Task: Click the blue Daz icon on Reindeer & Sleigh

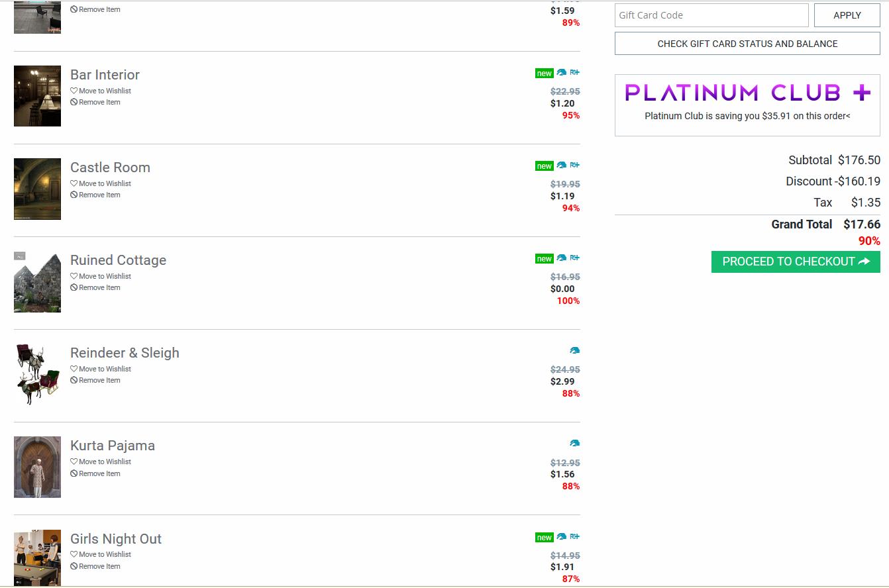Action: 574,350
